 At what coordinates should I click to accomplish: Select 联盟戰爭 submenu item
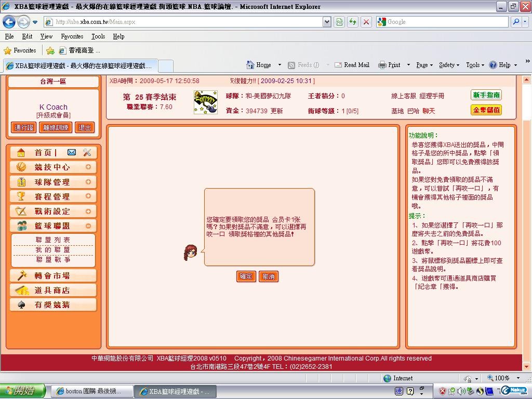point(53,260)
